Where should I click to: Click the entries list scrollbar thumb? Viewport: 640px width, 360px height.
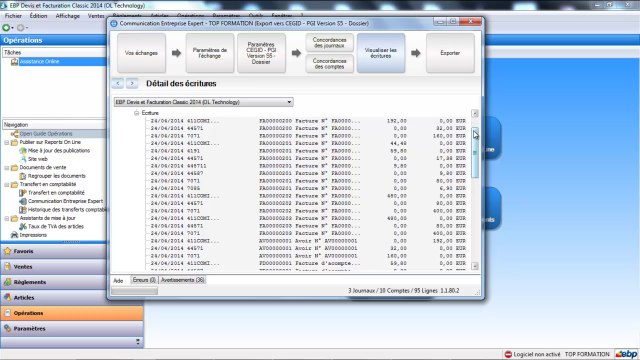coord(475,153)
